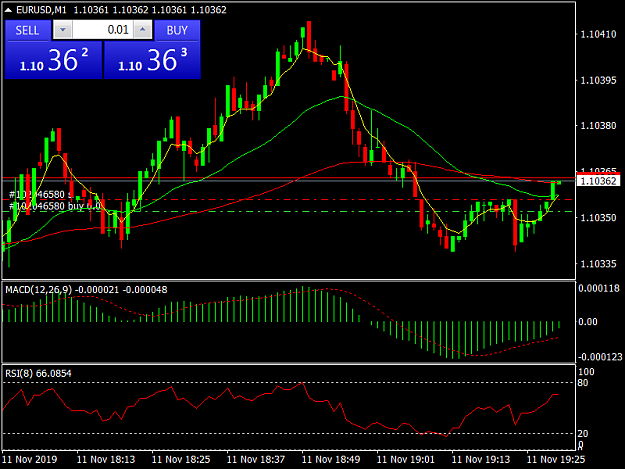Click the 1.10410 price scale label
This screenshot has width=625, height=469.
tap(598, 35)
